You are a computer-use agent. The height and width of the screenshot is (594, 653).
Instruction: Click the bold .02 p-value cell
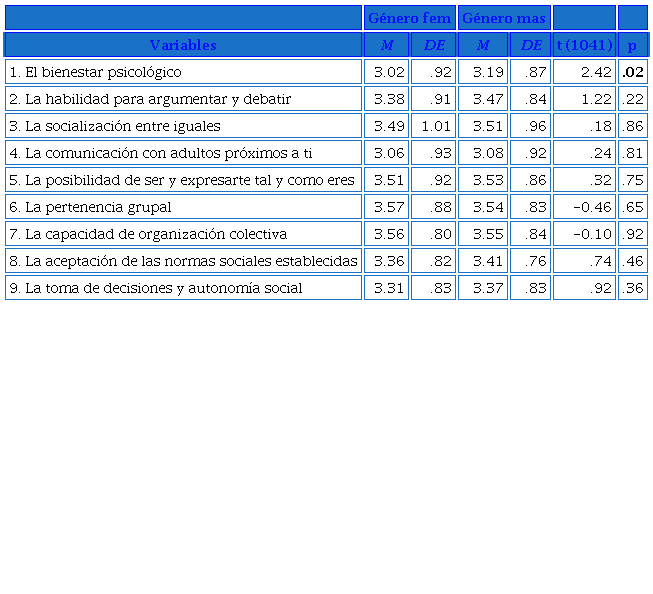(x=632, y=72)
